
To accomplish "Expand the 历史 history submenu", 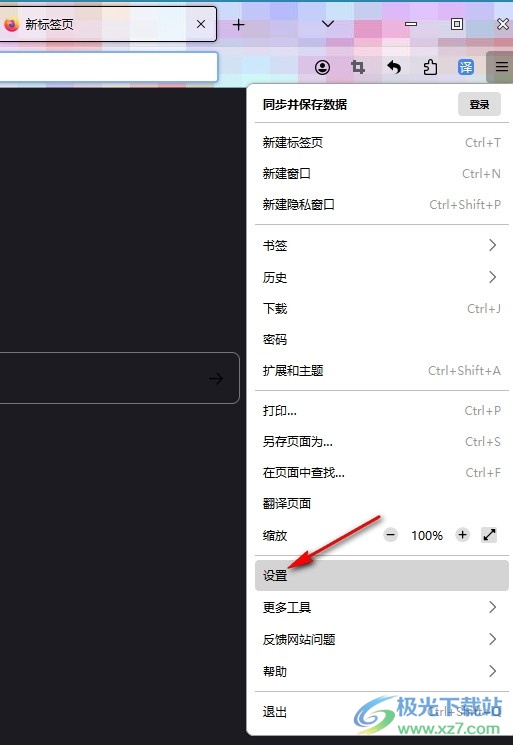I will tap(381, 277).
